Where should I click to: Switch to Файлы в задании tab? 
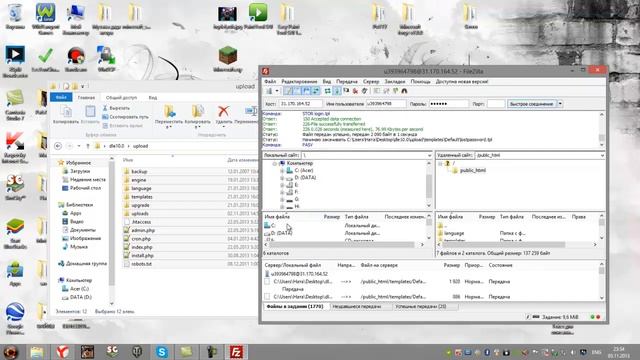click(295, 306)
